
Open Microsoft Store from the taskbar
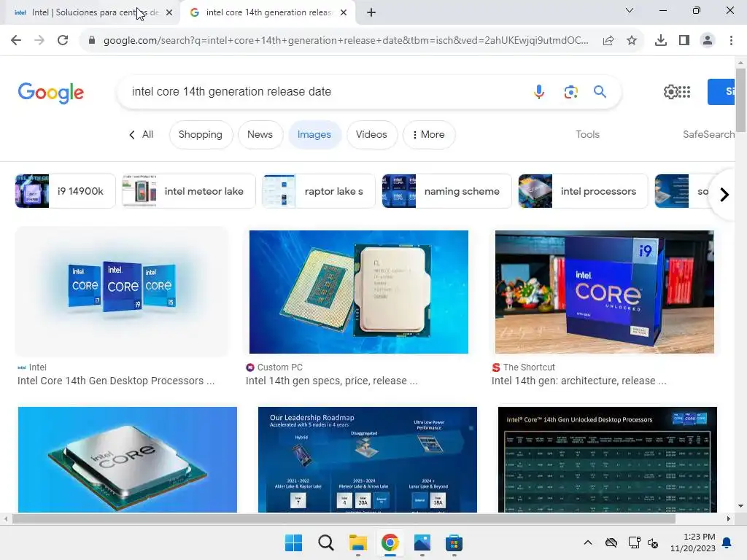(454, 542)
